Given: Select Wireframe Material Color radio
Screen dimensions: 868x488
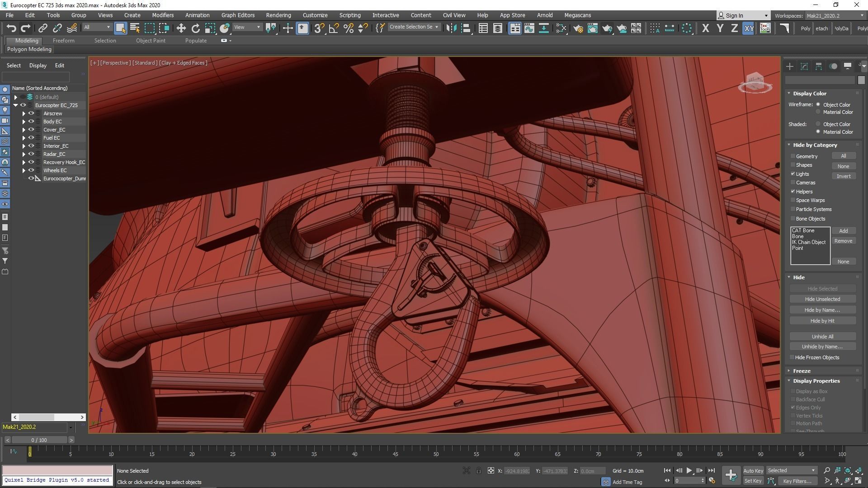Looking at the screenshot, I should click(818, 112).
